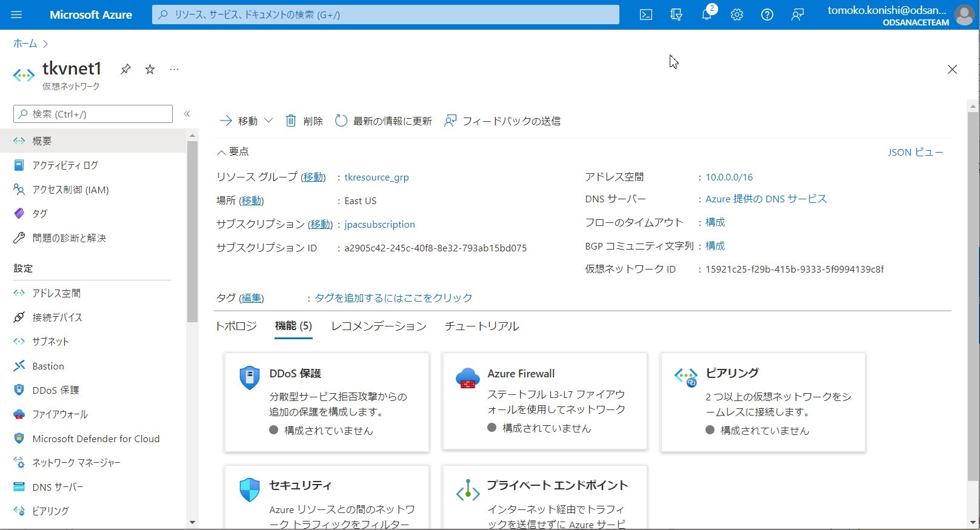Open the portal hamburger menu
Screen dimensions: 980x530
pyautogui.click(x=16, y=15)
